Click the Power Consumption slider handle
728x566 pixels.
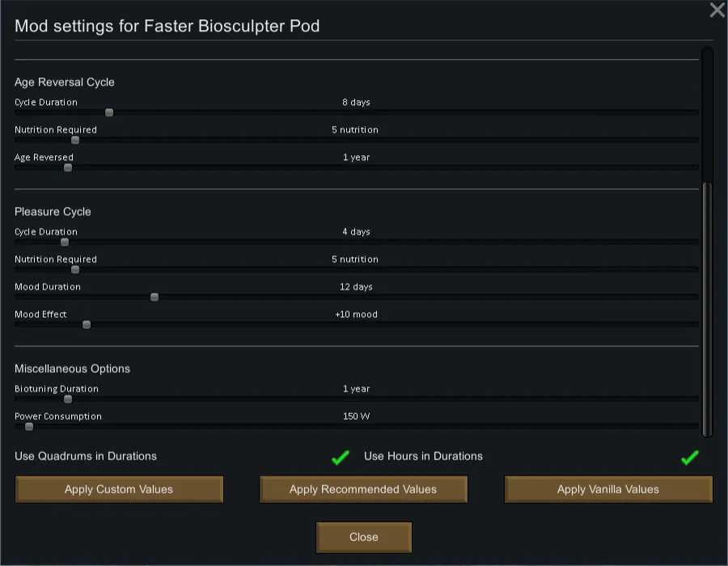click(29, 426)
